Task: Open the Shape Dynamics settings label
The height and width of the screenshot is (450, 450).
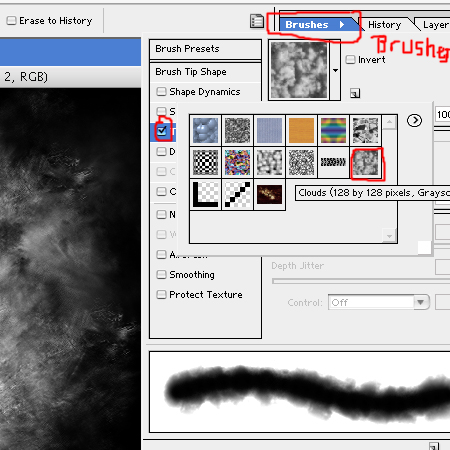Action: (x=205, y=92)
